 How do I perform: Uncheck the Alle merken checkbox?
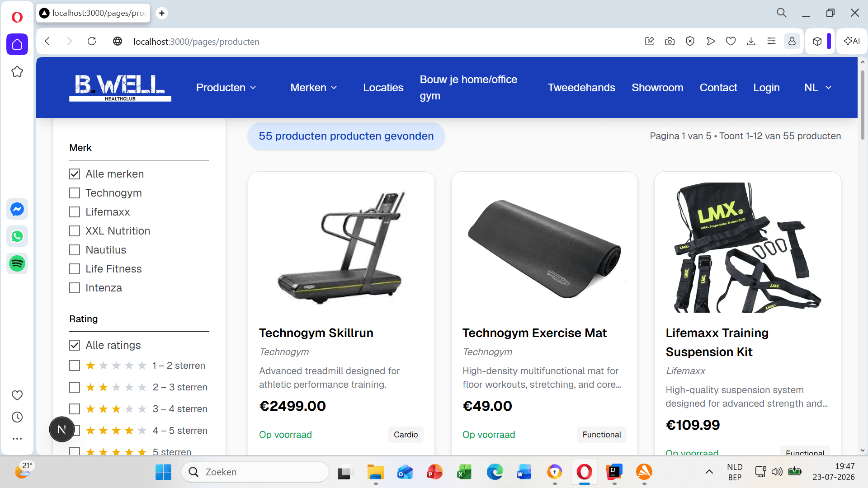click(75, 174)
